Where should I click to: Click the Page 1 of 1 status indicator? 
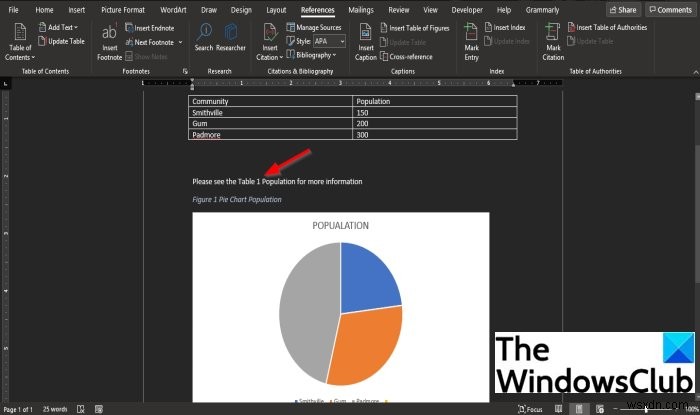click(x=18, y=409)
